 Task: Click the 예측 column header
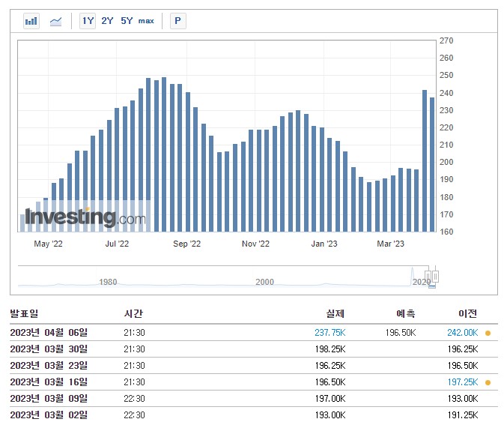click(x=406, y=313)
